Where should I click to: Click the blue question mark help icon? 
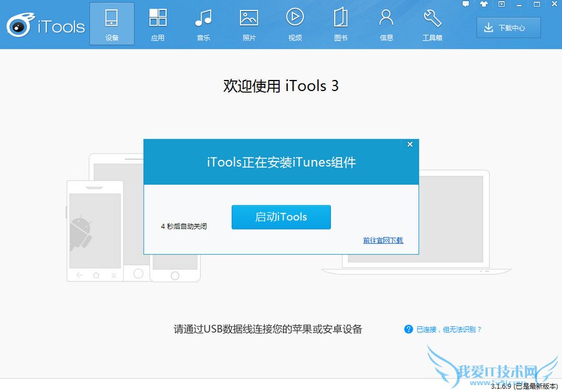click(x=408, y=329)
